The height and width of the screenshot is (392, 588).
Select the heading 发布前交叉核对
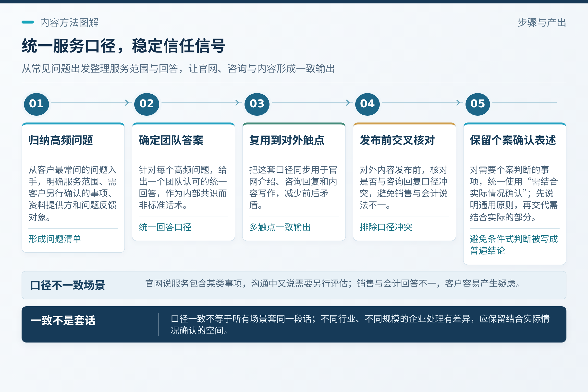pos(397,140)
